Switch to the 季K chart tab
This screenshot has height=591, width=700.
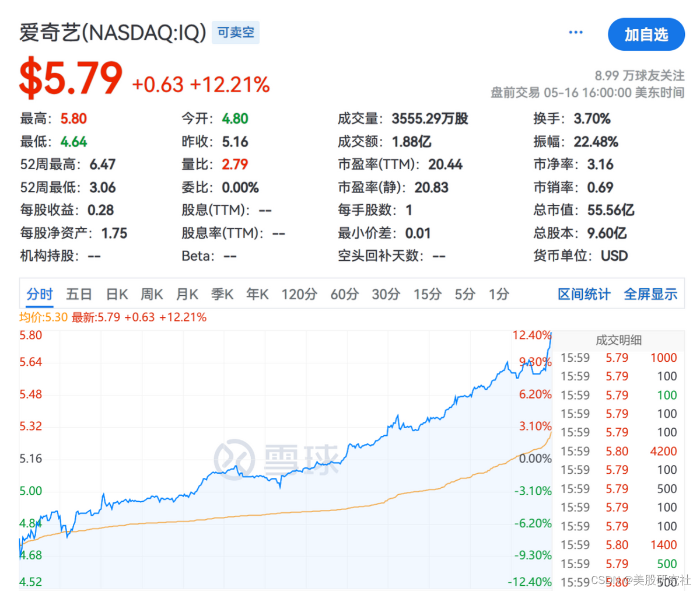(x=222, y=294)
